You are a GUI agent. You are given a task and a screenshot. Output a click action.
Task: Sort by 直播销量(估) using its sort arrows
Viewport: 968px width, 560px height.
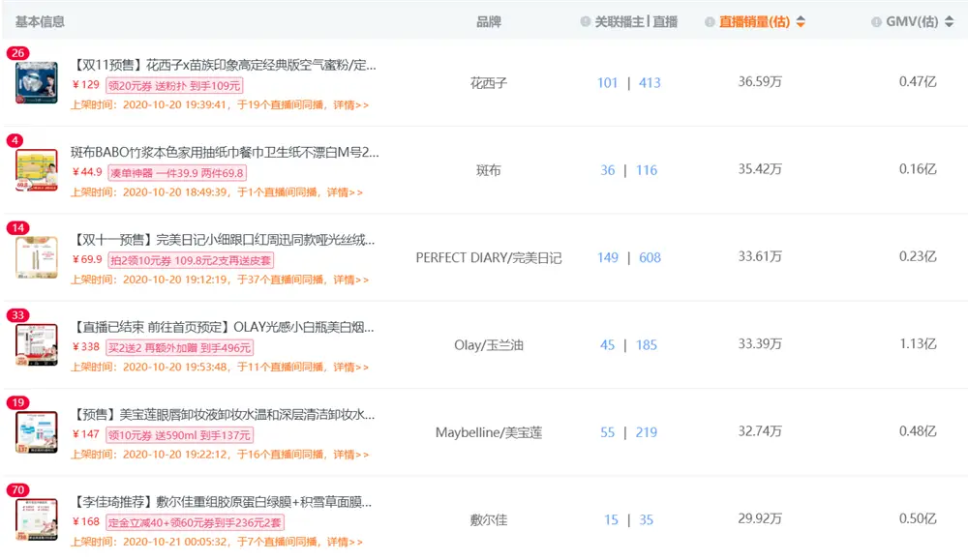pos(801,21)
